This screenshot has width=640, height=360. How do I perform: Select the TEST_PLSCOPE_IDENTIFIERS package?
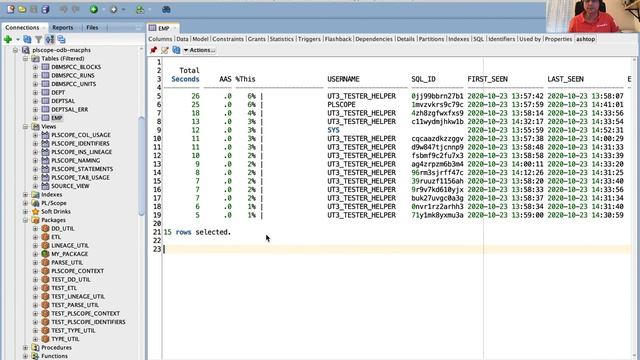pyautogui.click(x=88, y=322)
